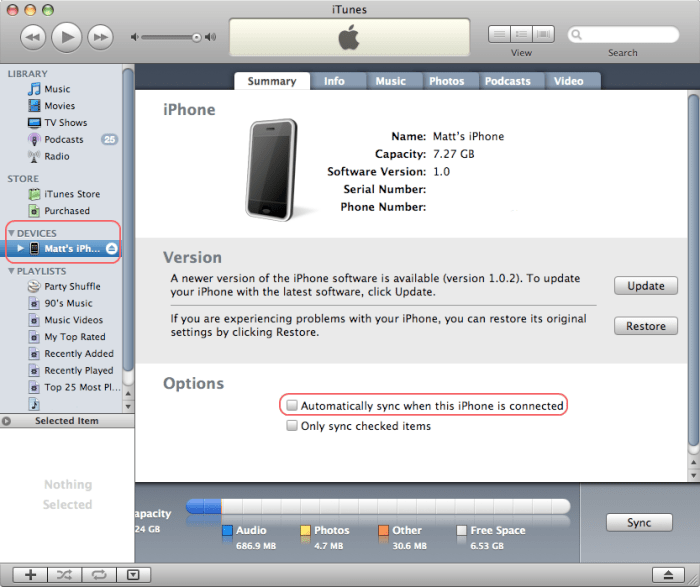This screenshot has height=587, width=700.
Task: Click the Apple logo status display
Action: tap(349, 37)
